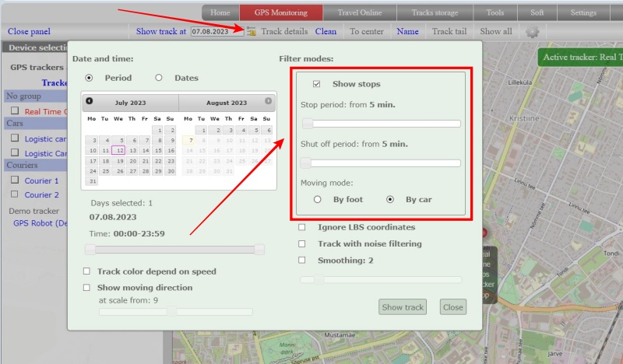The width and height of the screenshot is (623, 364).
Task: Click the Stop period slider handle
Action: click(308, 123)
